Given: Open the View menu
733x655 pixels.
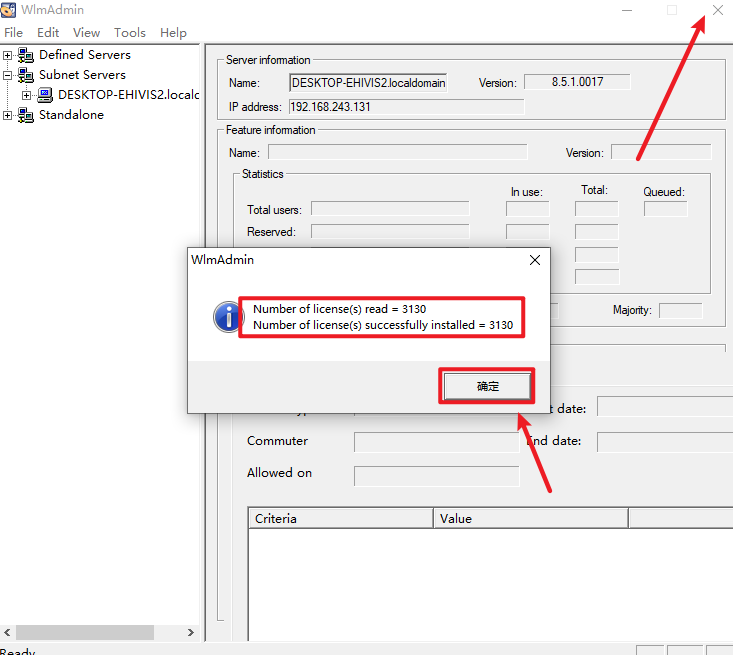Looking at the screenshot, I should (x=86, y=33).
